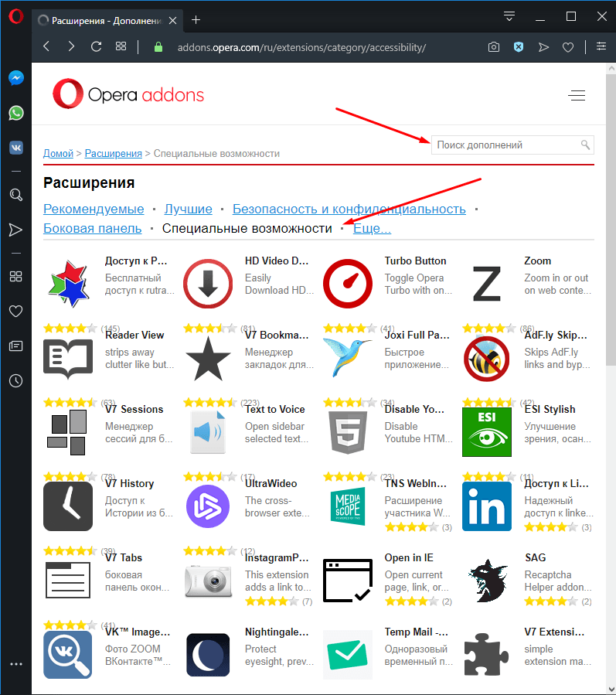Open the Рекомендуемые category
616x695 pixels.
pyautogui.click(x=94, y=209)
